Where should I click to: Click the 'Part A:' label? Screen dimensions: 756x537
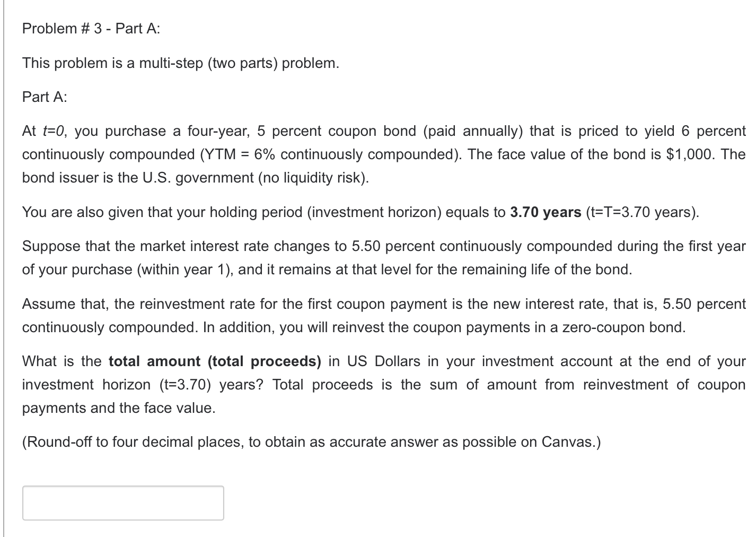(x=44, y=97)
